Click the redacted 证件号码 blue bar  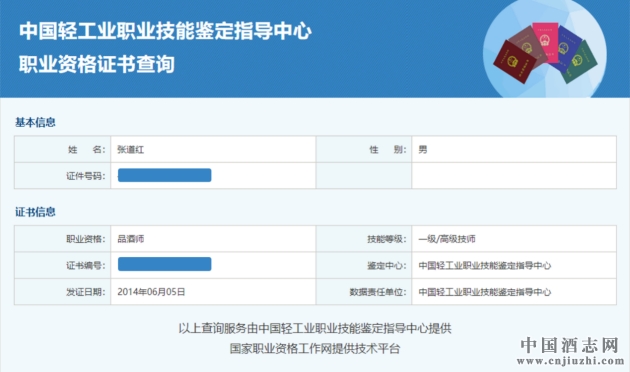point(164,175)
